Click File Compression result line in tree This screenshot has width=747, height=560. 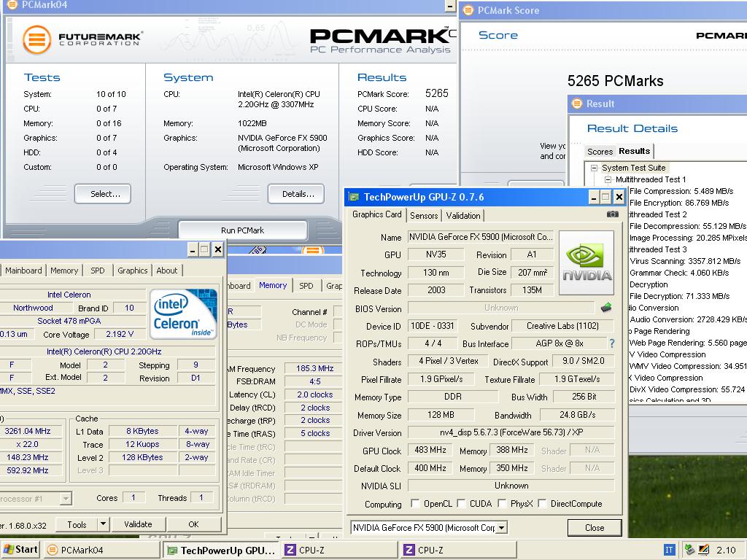pos(681,191)
